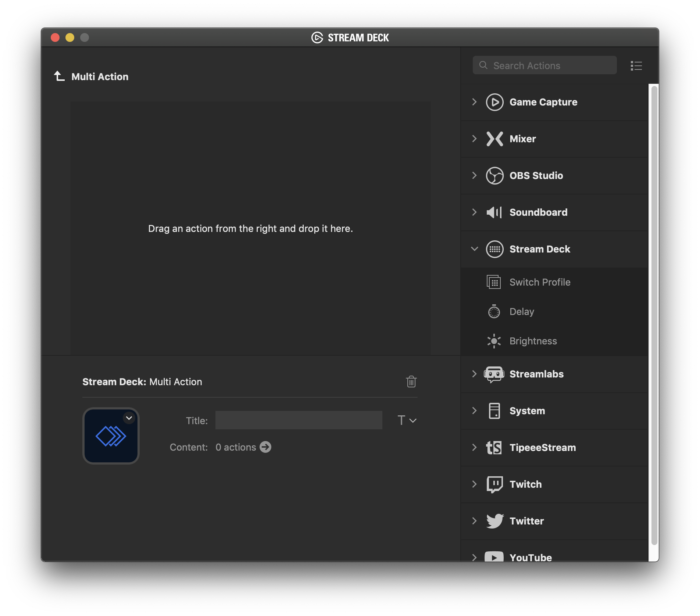This screenshot has width=700, height=616.
Task: Click the Streamlabs category label
Action: 536,374
